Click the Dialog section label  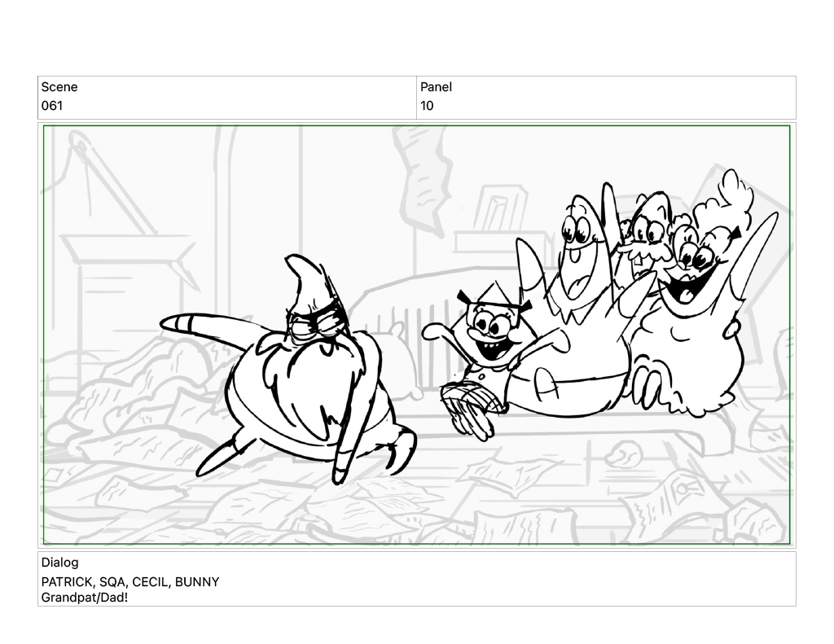tap(59, 563)
